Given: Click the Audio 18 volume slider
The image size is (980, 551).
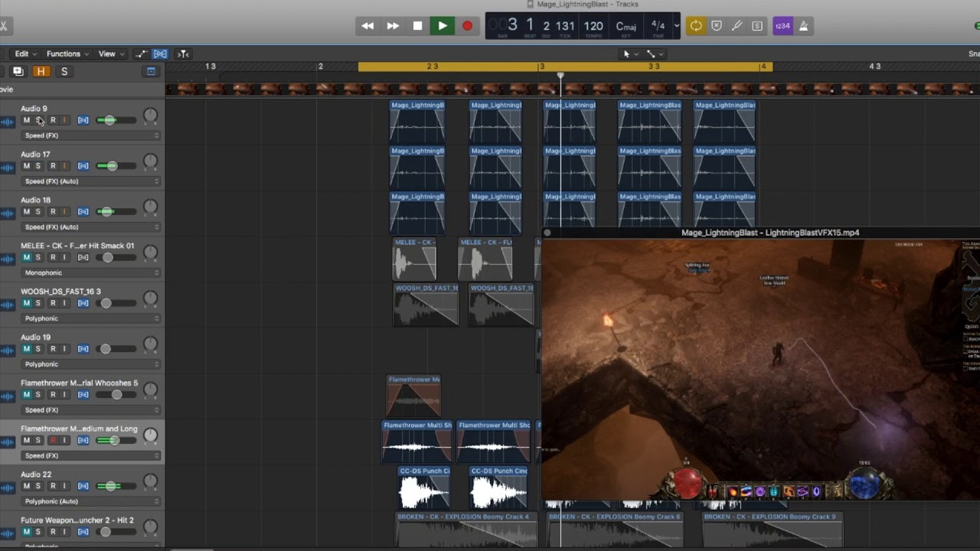Looking at the screenshot, I should (107, 211).
